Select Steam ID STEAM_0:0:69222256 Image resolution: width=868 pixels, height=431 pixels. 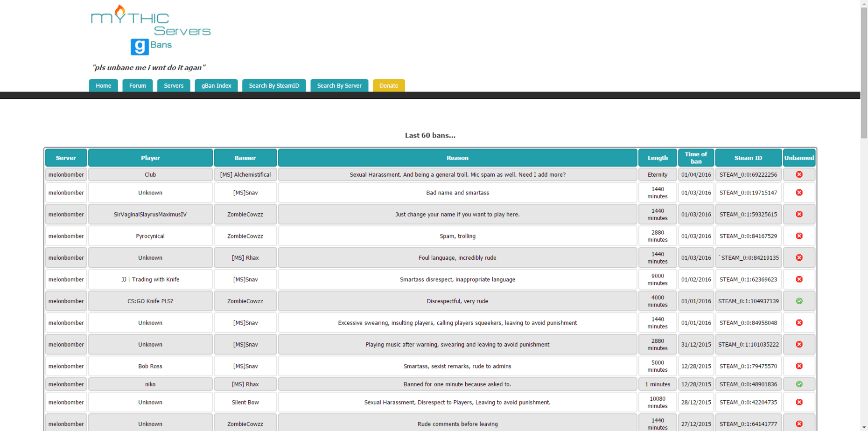(x=748, y=174)
